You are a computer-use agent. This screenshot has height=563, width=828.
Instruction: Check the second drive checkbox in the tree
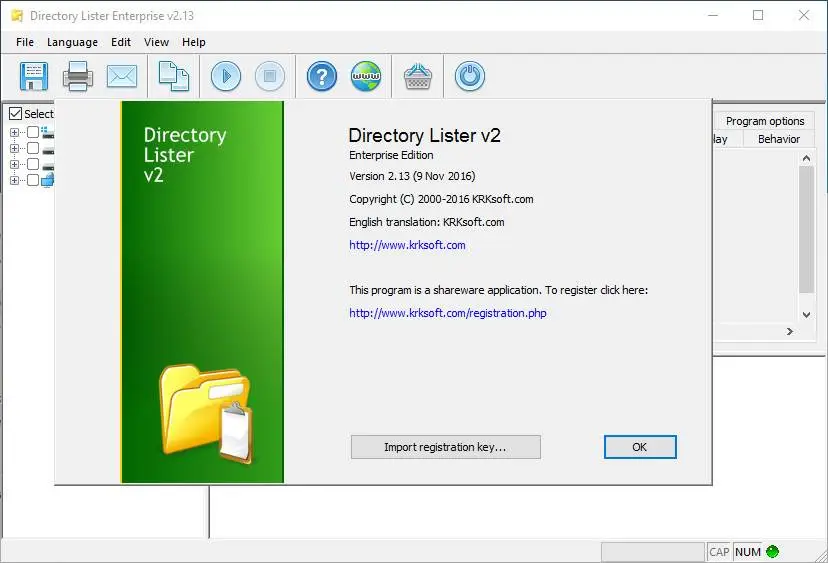point(33,148)
